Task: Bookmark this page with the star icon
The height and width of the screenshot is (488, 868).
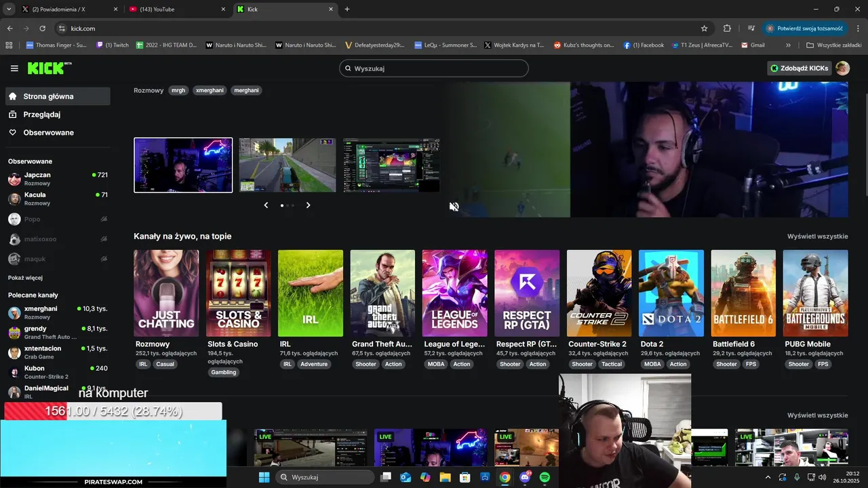Action: point(704,28)
